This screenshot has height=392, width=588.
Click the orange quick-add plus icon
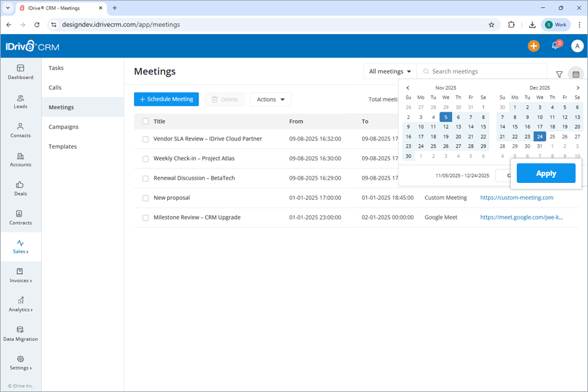coord(533,46)
